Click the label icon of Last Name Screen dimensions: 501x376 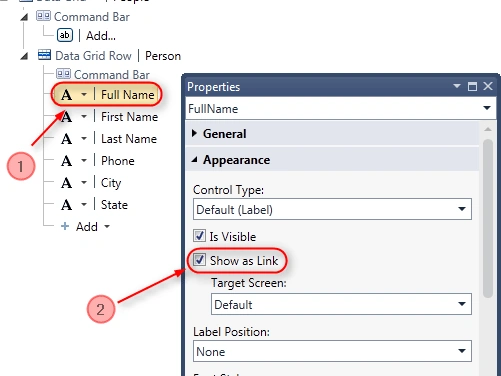click(x=66, y=139)
